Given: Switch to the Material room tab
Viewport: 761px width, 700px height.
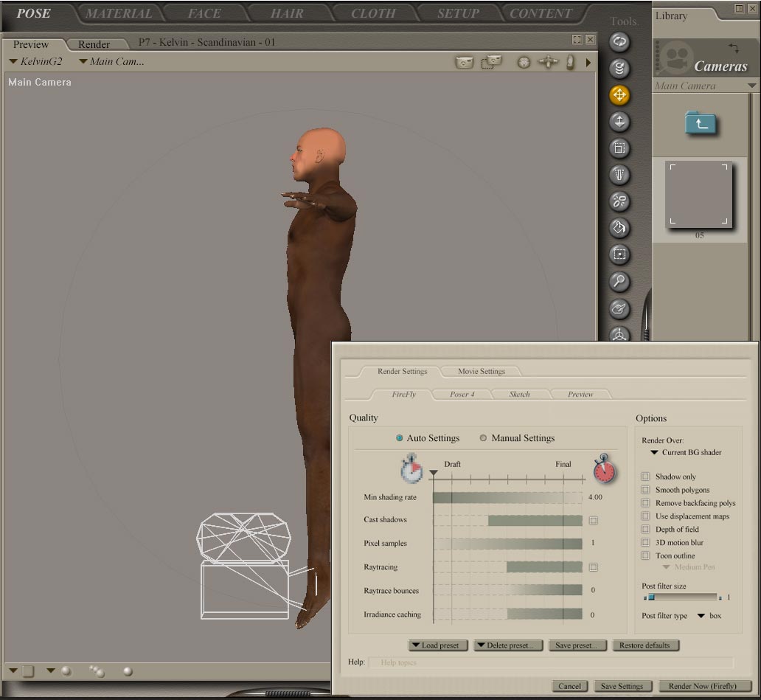Looking at the screenshot, I should coord(119,13).
